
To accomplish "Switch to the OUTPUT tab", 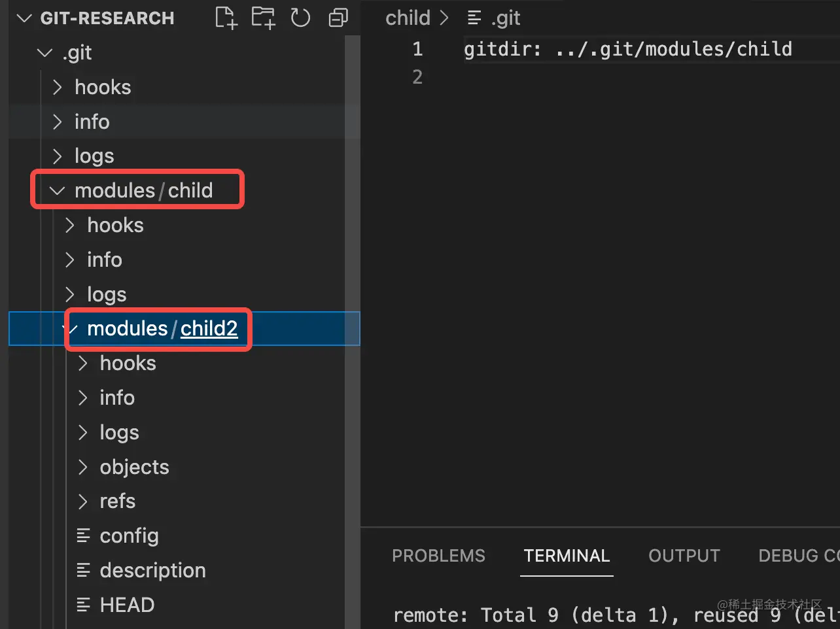I will coord(684,555).
